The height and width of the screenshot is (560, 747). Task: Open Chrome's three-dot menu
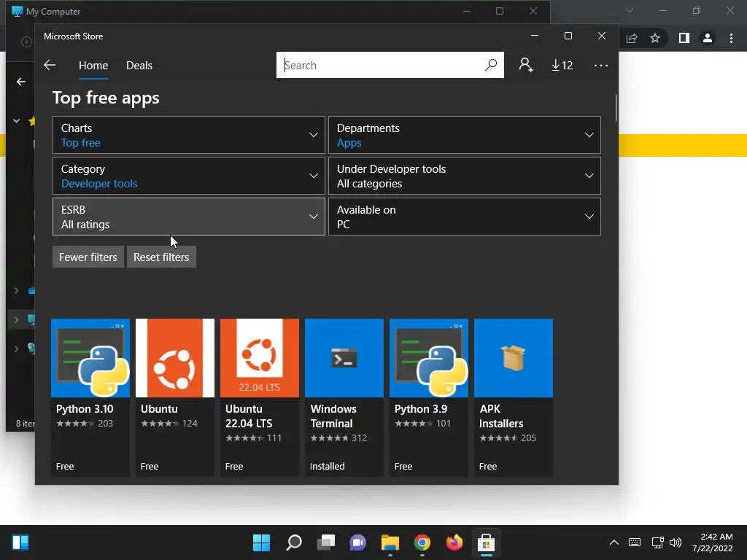coord(731,38)
